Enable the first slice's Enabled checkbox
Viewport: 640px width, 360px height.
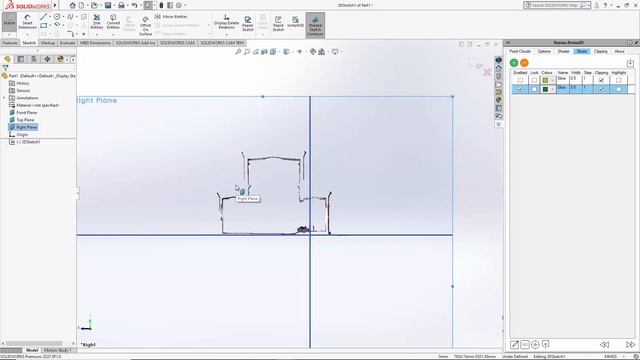(520, 80)
